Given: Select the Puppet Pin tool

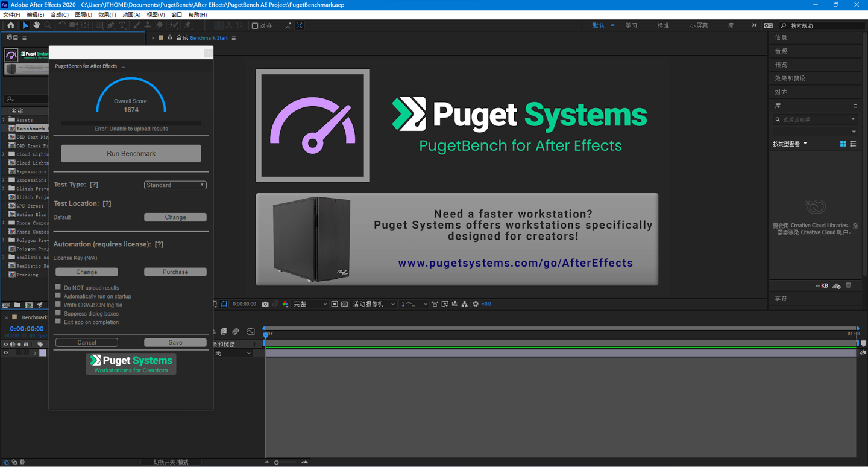Looking at the screenshot, I should point(188,25).
